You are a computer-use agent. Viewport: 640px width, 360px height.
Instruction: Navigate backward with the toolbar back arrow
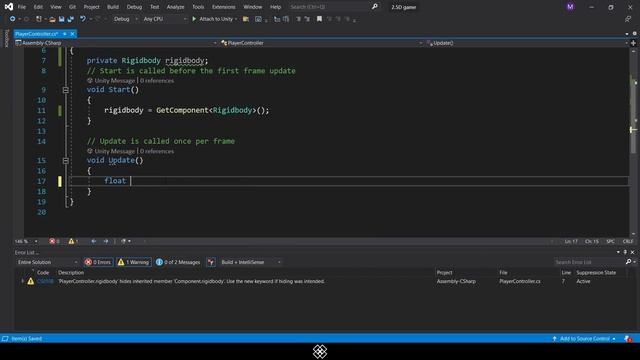pyautogui.click(x=13, y=19)
